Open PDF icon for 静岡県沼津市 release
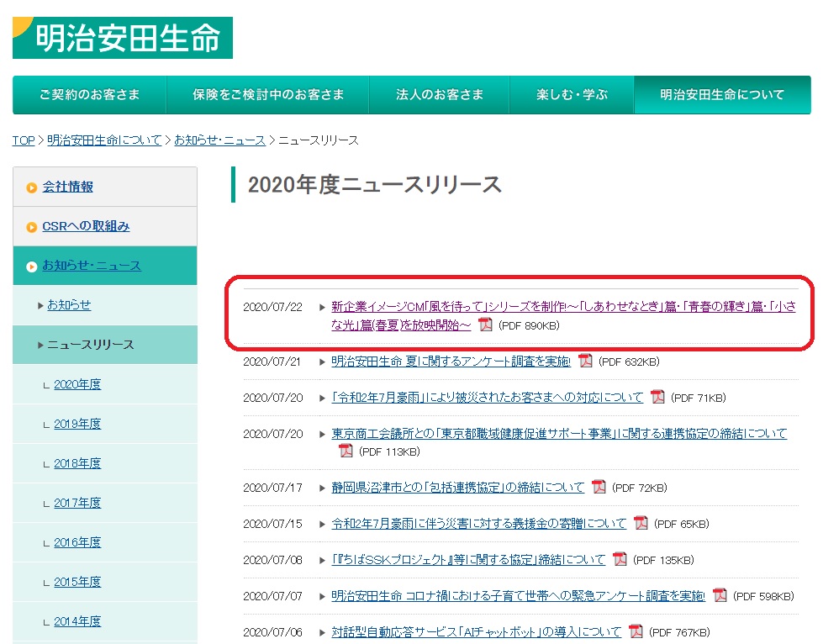The width and height of the screenshot is (823, 644). pos(599,488)
